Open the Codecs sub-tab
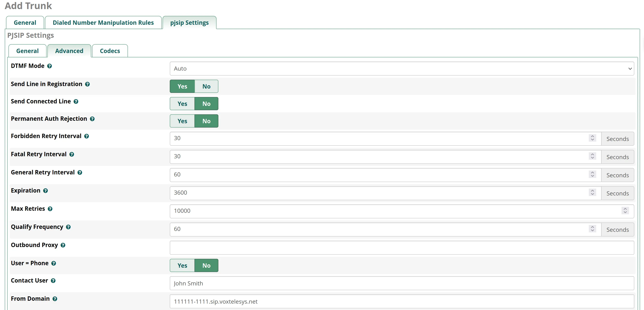 point(110,51)
